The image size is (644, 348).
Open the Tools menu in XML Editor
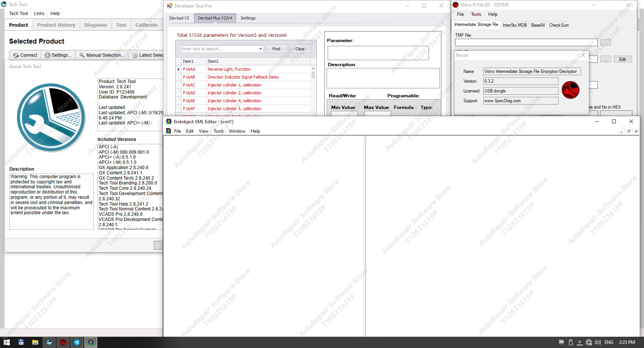coord(218,131)
